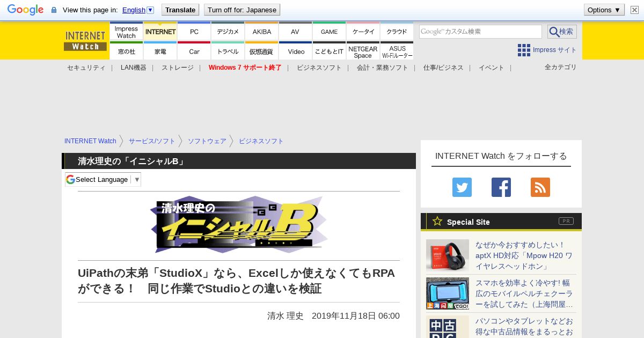Open the smartphone cooler thumbnail

pos(448,293)
